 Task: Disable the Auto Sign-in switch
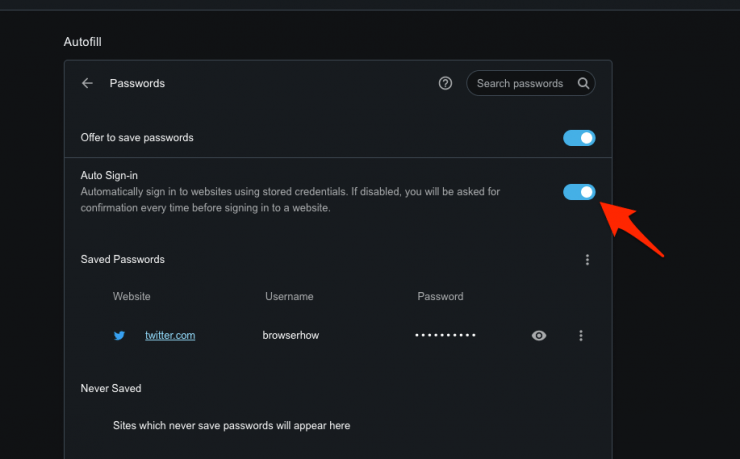tap(579, 192)
